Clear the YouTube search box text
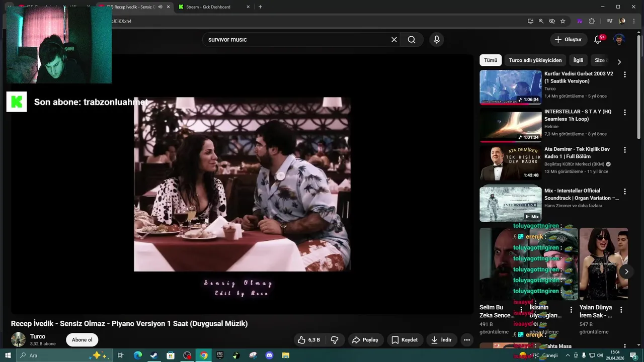The image size is (644, 362). (x=394, y=40)
